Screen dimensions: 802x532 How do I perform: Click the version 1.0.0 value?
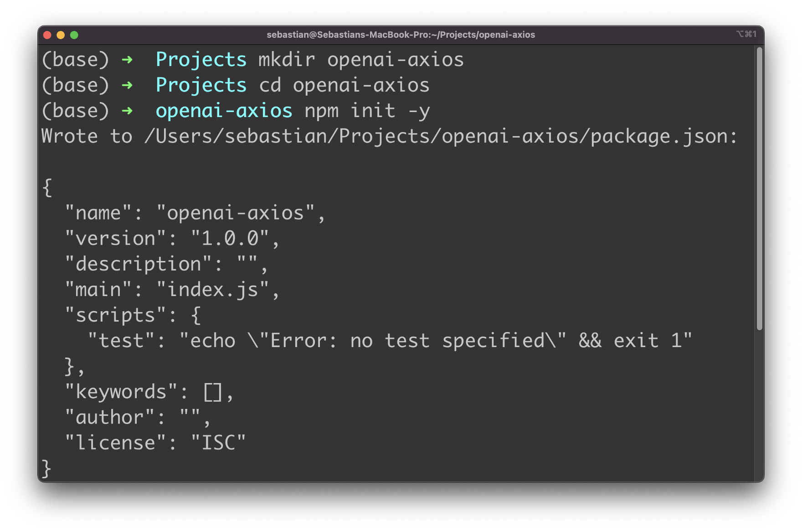(x=231, y=238)
